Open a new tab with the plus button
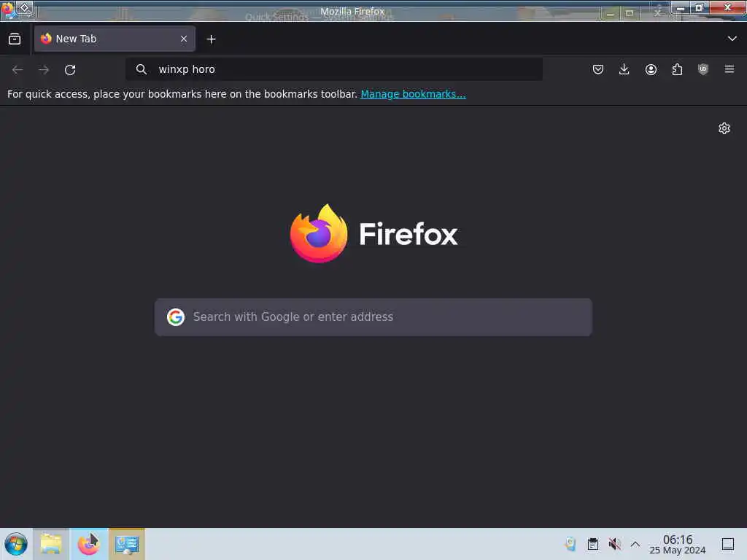 (211, 39)
